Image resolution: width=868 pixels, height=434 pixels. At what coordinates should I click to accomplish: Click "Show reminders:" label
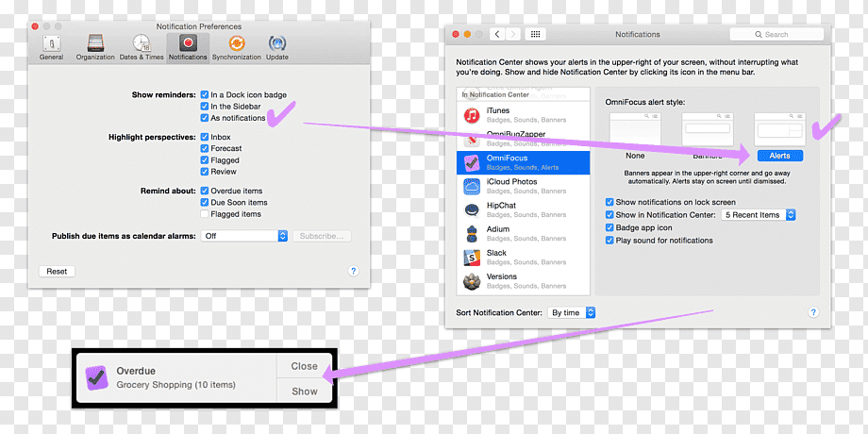click(x=164, y=94)
